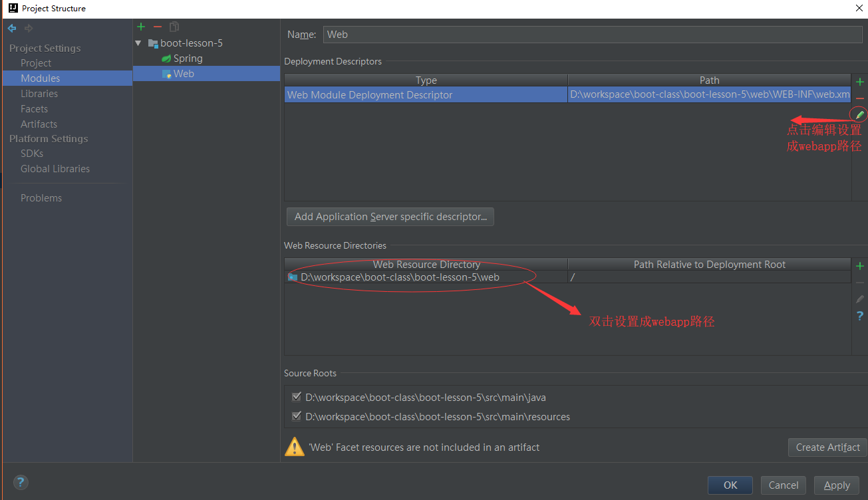Remove the web resource directory

click(860, 283)
